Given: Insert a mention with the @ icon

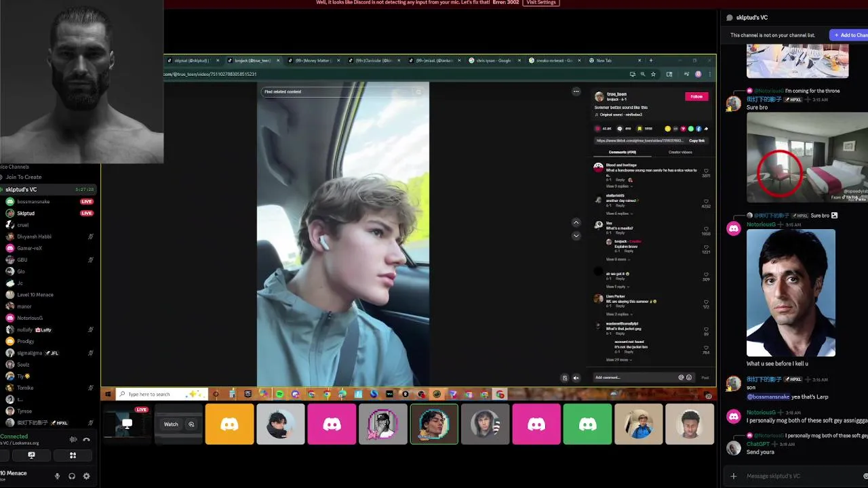Looking at the screenshot, I should [681, 378].
